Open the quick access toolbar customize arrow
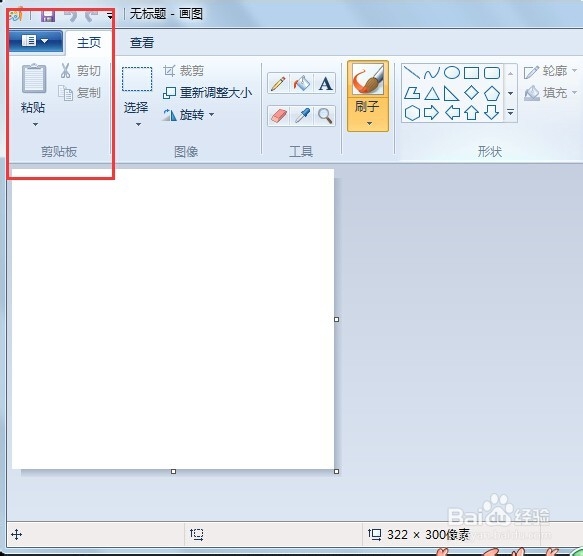Screen dimensions: 583x556 [110, 16]
